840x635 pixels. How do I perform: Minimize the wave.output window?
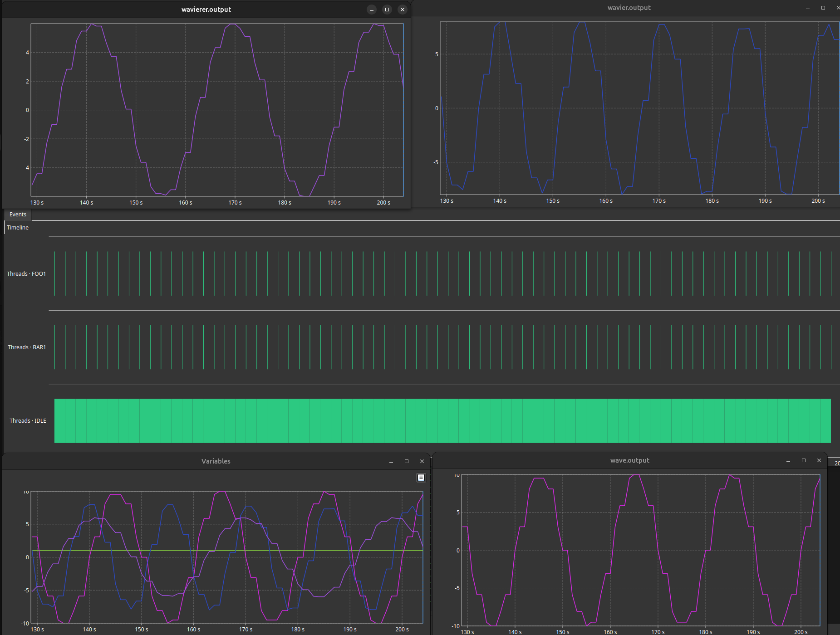[788, 461]
